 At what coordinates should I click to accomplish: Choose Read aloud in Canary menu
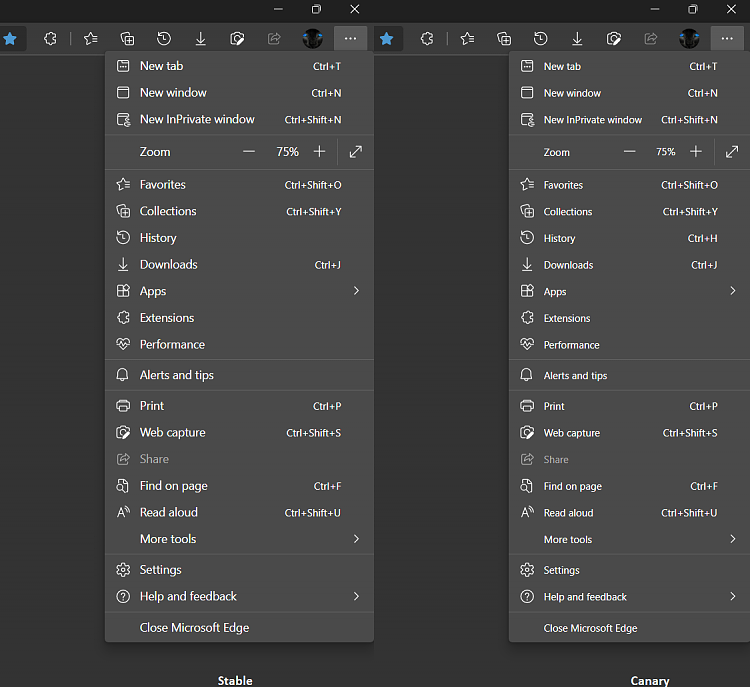pyautogui.click(x=629, y=512)
